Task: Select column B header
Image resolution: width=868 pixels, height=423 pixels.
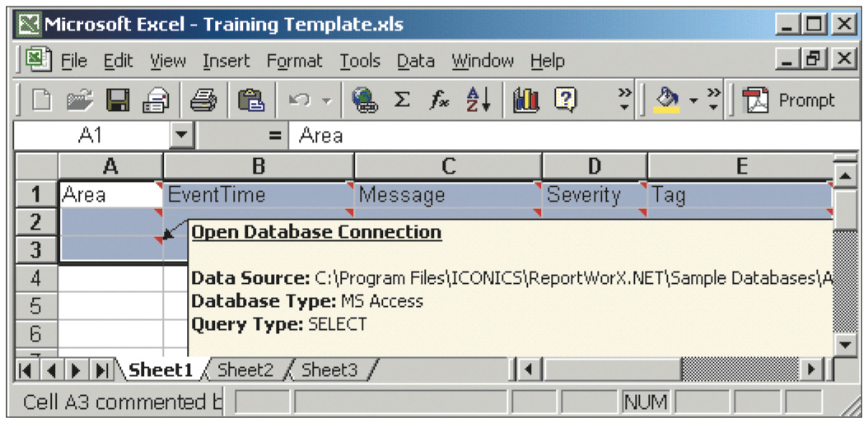Action: tap(259, 166)
